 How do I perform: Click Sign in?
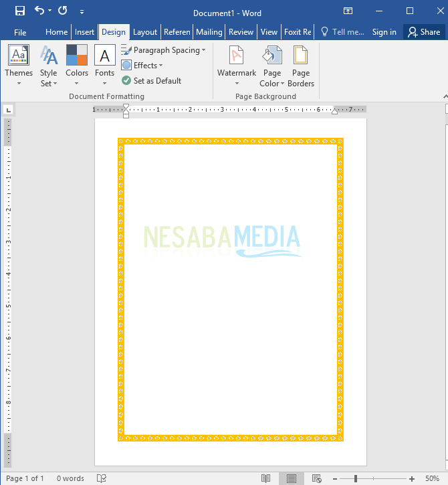pyautogui.click(x=384, y=32)
